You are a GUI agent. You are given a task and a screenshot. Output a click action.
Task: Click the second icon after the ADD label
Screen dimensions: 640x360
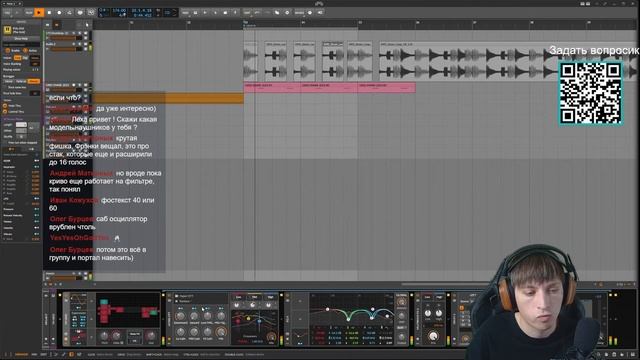pos(205,13)
